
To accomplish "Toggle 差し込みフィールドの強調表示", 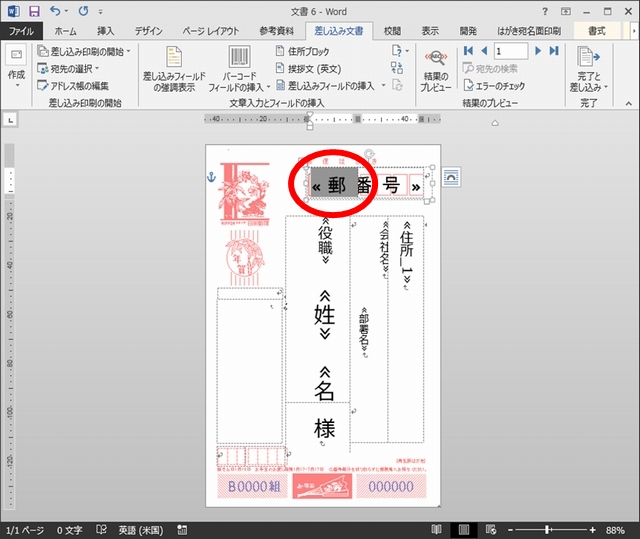I will (x=174, y=69).
